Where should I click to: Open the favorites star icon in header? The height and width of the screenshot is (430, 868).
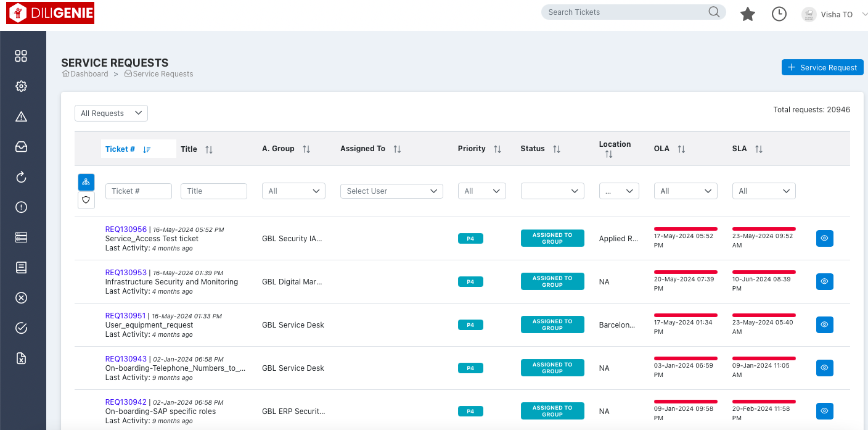(748, 14)
